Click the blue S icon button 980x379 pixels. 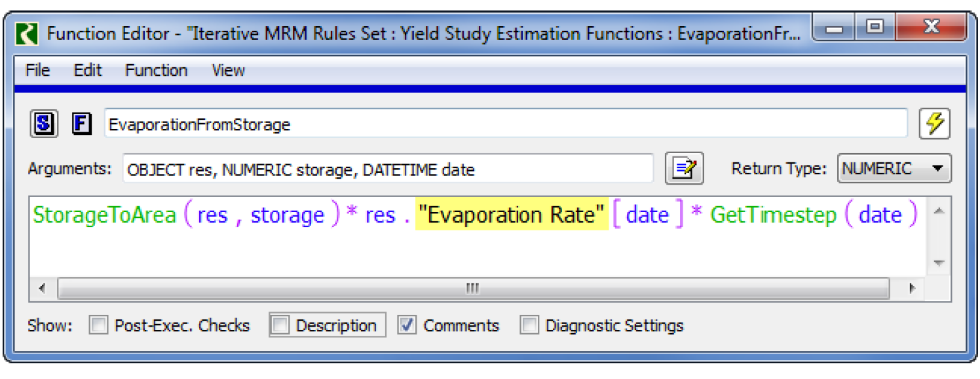point(44,124)
